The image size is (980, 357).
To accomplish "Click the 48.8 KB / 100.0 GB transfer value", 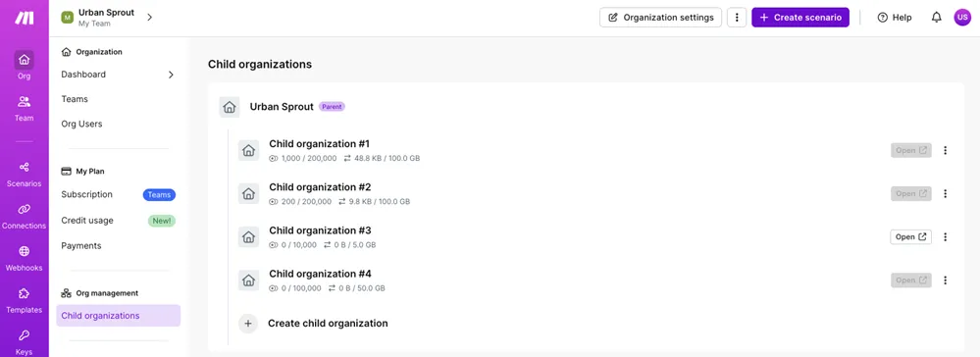I will 387,159.
